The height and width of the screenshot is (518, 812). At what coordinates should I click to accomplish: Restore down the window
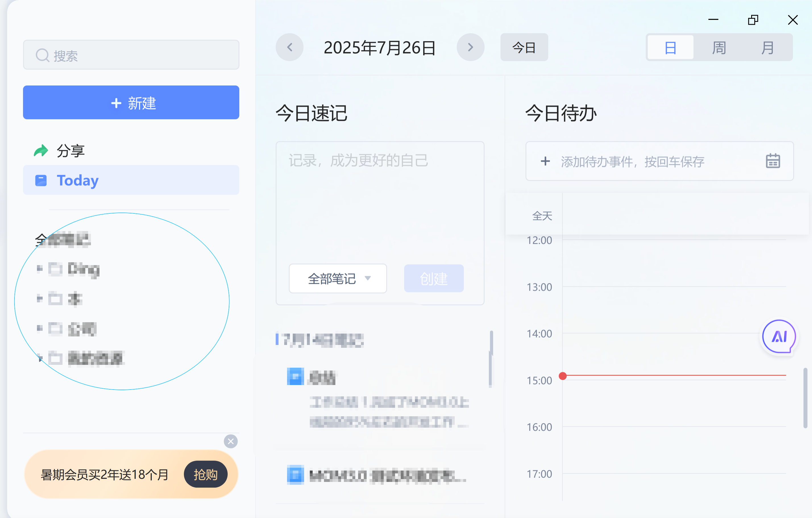[753, 20]
